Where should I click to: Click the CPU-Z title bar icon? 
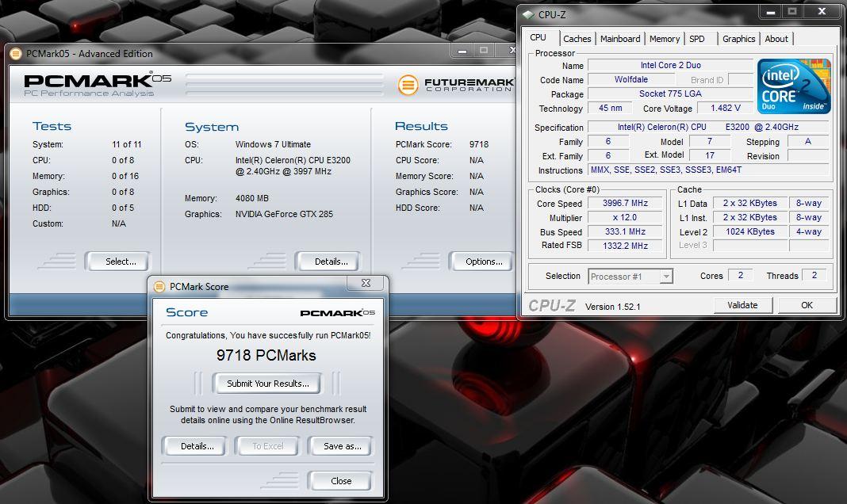[528, 14]
